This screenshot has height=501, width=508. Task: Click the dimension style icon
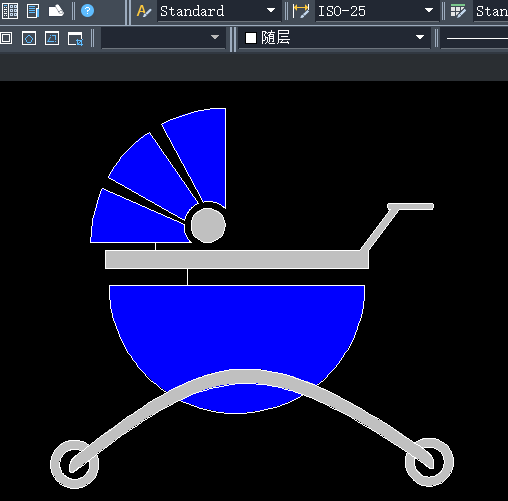(301, 11)
